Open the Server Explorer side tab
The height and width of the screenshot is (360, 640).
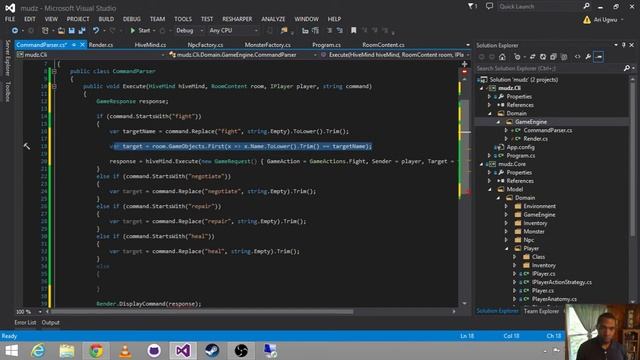pyautogui.click(x=7, y=58)
